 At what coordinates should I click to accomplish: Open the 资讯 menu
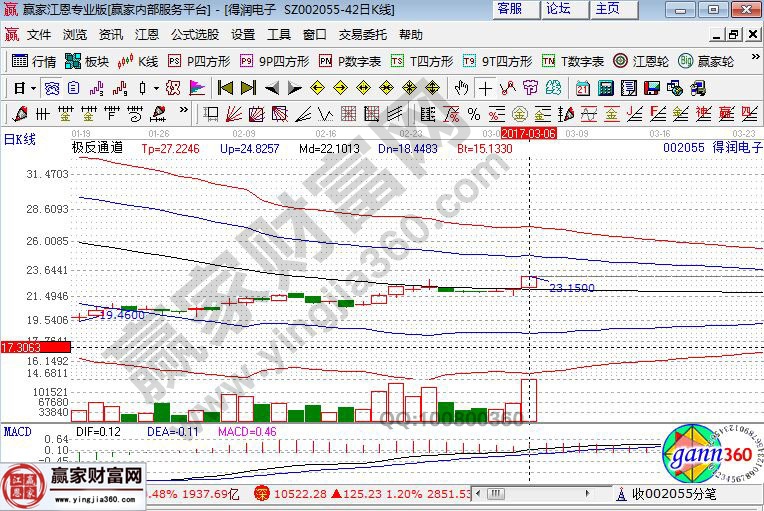point(111,35)
